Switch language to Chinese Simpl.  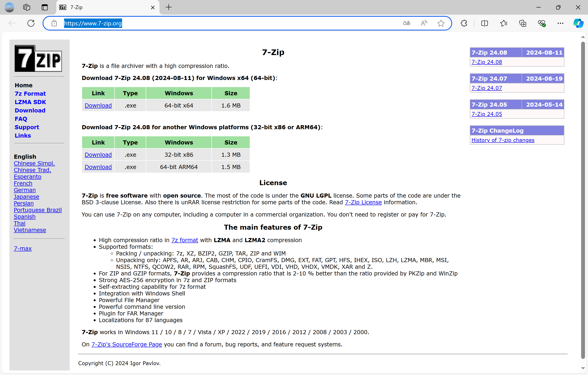coord(34,163)
